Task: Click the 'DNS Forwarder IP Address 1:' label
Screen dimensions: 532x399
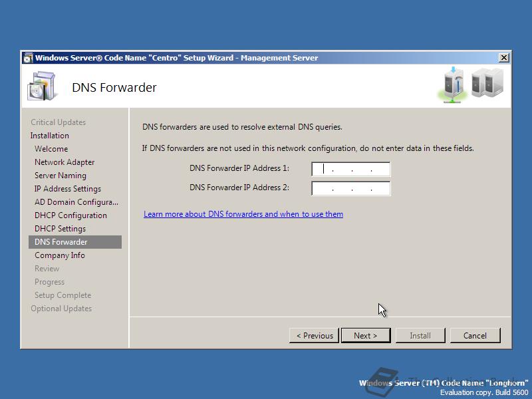Action: pos(239,168)
